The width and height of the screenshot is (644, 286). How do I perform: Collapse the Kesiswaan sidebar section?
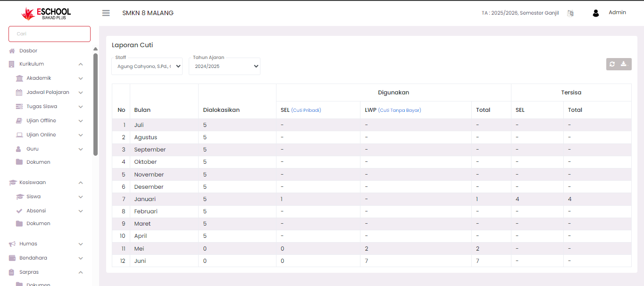[x=81, y=183]
